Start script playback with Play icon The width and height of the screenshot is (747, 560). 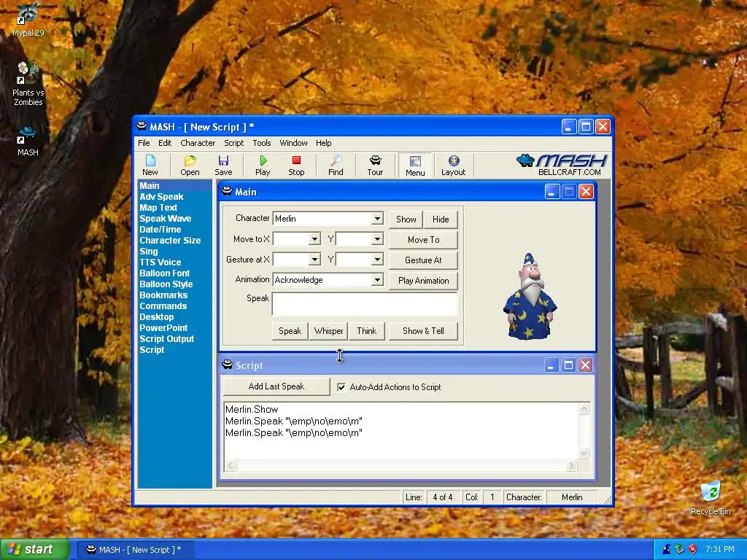tap(263, 166)
